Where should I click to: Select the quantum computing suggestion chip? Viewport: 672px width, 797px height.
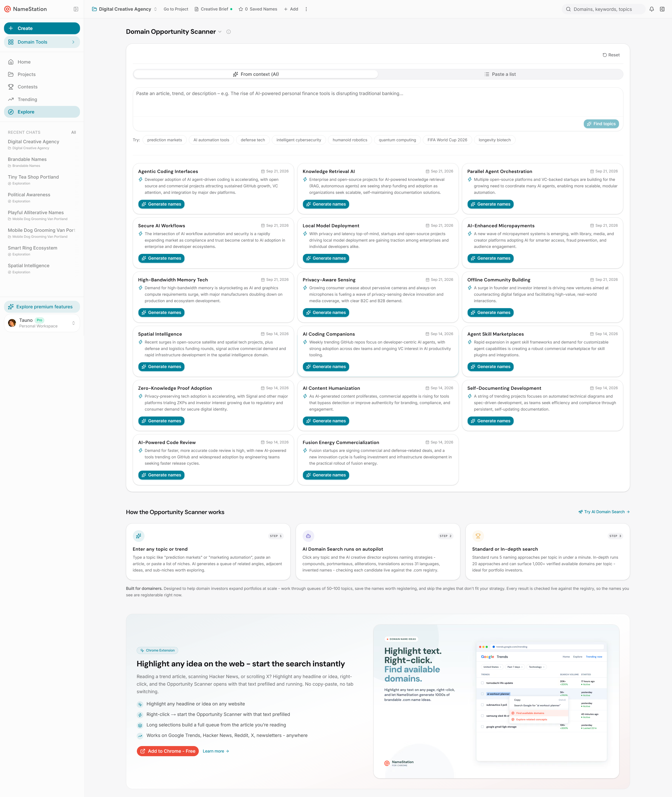[397, 140]
